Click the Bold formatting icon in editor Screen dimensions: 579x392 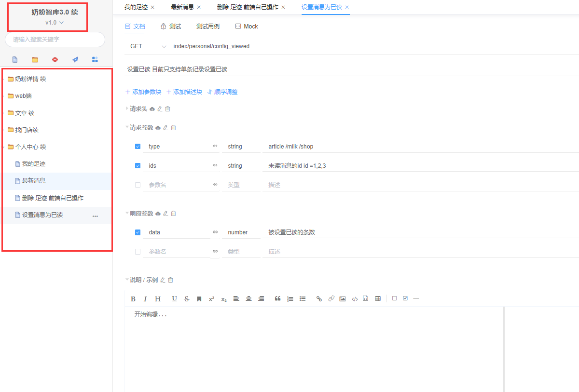click(133, 299)
